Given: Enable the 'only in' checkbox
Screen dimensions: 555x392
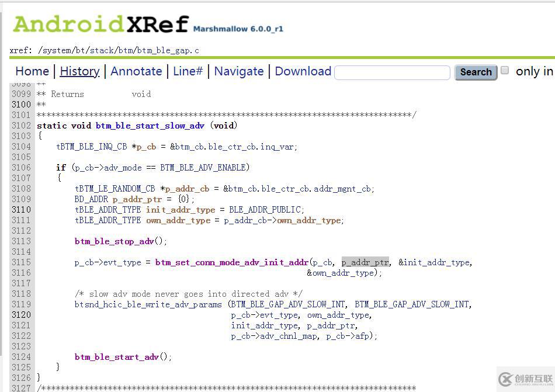Looking at the screenshot, I should (505, 70).
